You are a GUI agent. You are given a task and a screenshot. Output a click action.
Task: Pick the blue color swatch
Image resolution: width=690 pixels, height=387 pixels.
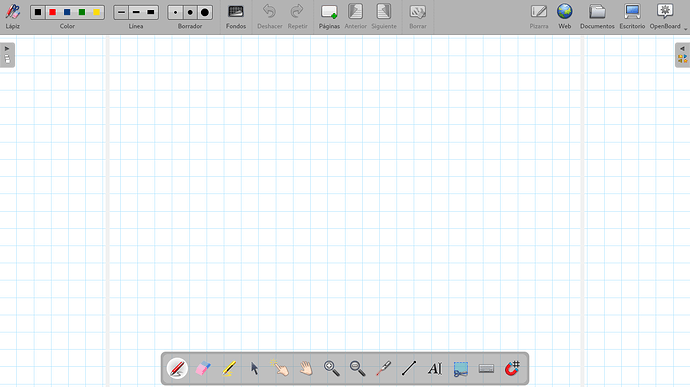pyautogui.click(x=67, y=12)
